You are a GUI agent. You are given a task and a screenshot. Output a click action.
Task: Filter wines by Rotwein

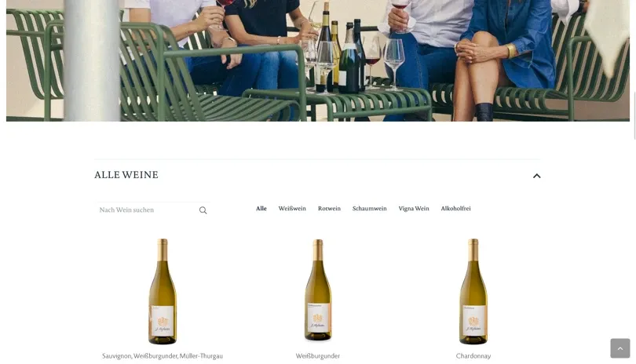pyautogui.click(x=329, y=209)
